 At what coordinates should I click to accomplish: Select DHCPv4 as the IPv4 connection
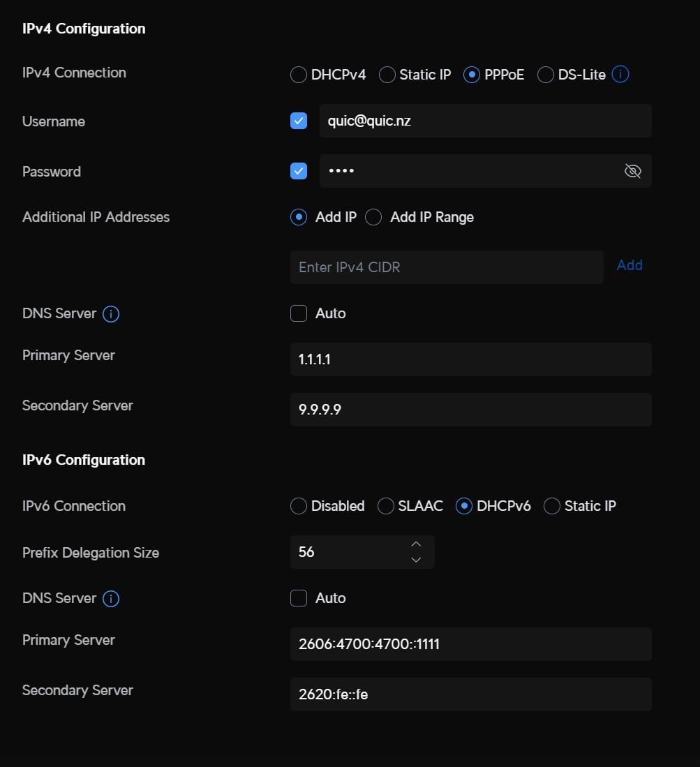[298, 75]
